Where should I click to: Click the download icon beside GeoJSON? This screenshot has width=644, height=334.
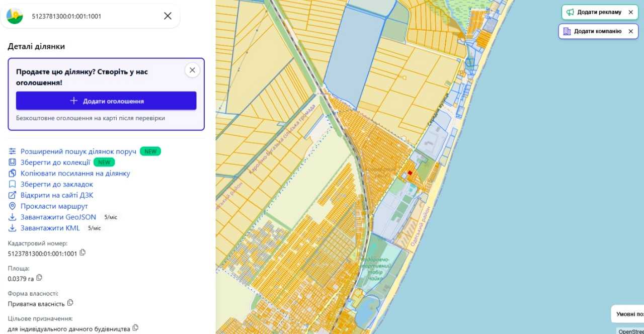(x=13, y=217)
